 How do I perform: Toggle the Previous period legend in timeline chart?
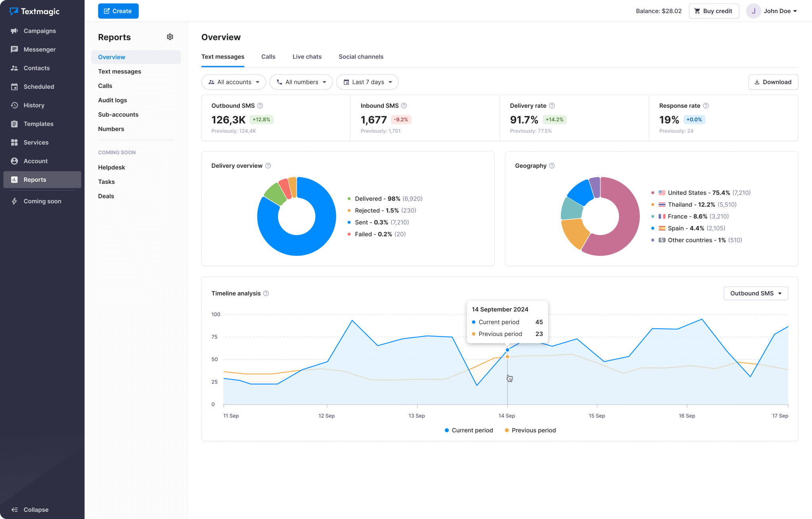pos(530,430)
